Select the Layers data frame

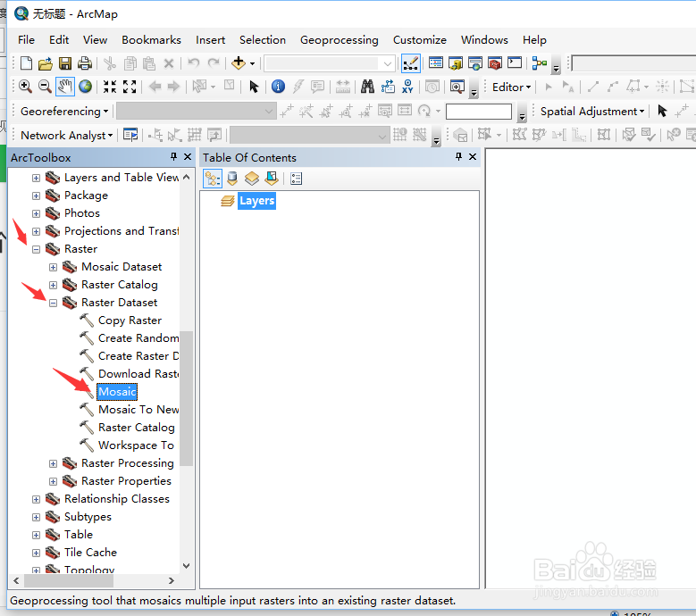[x=256, y=201]
